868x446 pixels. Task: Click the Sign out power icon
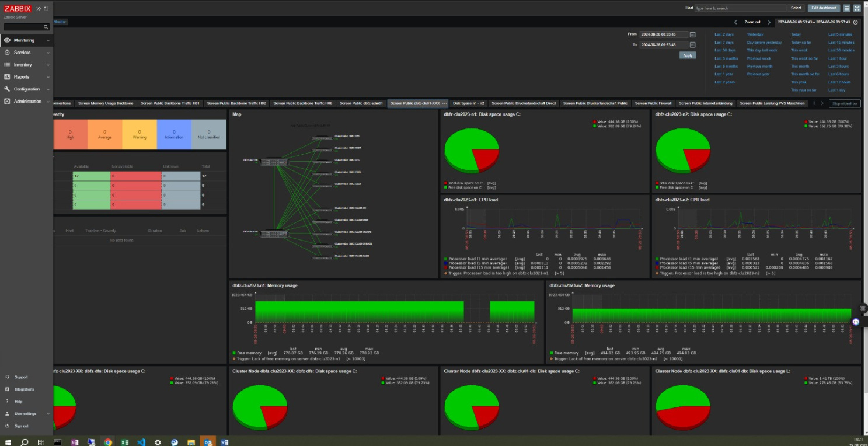click(7, 426)
